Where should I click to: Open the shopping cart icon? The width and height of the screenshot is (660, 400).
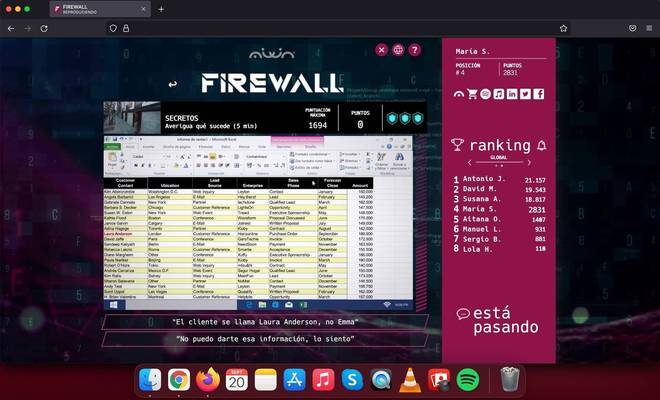coord(472,94)
